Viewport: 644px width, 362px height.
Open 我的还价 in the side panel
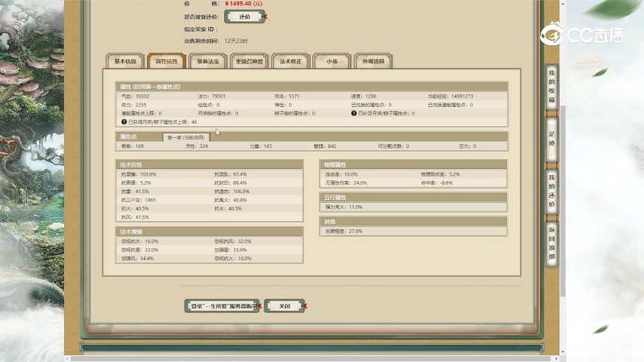[x=551, y=190]
